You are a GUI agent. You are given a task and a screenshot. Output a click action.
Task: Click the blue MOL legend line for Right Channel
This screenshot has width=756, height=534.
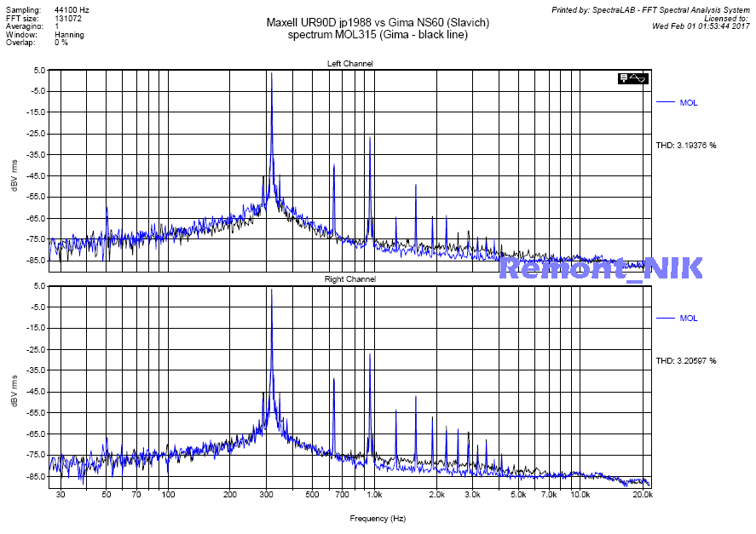[x=665, y=319]
